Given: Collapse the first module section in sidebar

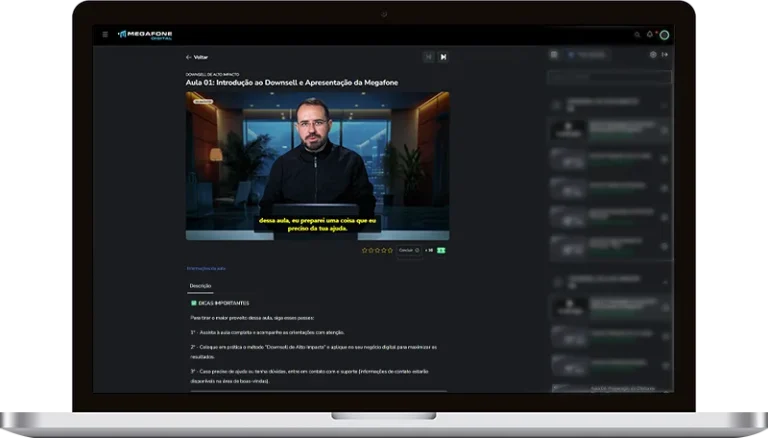Looking at the screenshot, I should pyautogui.click(x=664, y=103).
